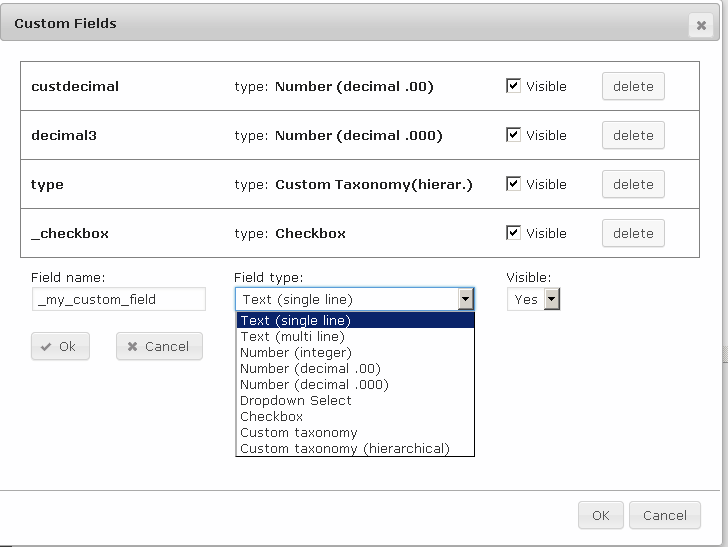Select Dropdown Select field type
Viewport: 728px width, 547px height.
pos(296,401)
